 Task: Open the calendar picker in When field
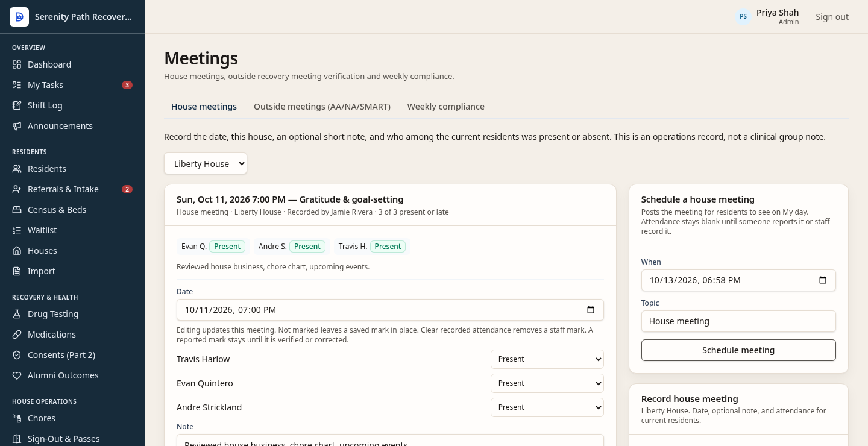point(823,280)
